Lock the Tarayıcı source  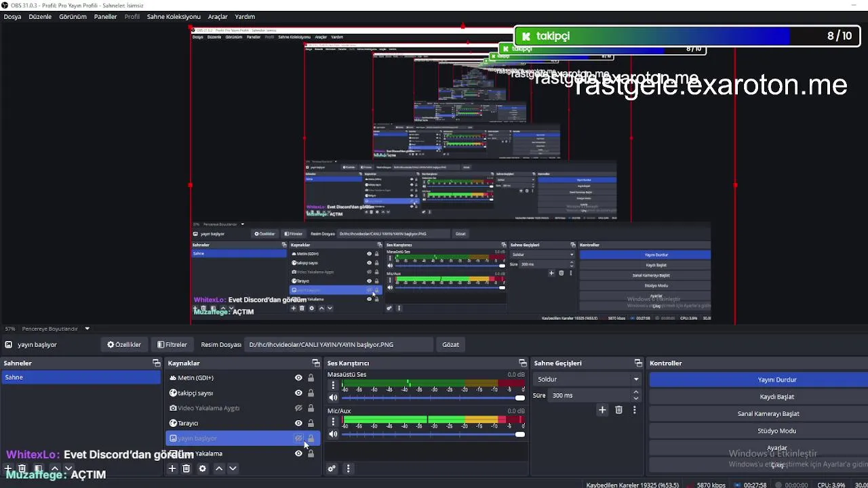tap(311, 423)
